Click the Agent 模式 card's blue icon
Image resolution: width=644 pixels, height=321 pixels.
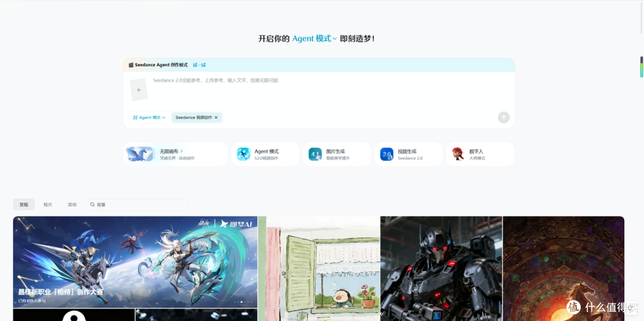click(x=243, y=154)
